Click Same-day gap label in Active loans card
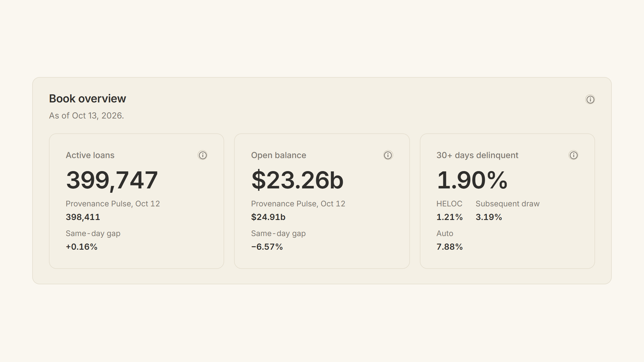The width and height of the screenshot is (644, 362). (93, 233)
